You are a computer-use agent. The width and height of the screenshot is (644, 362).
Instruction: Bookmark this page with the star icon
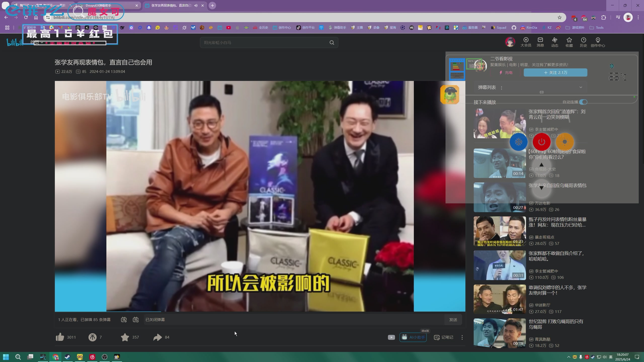pyautogui.click(x=559, y=17)
